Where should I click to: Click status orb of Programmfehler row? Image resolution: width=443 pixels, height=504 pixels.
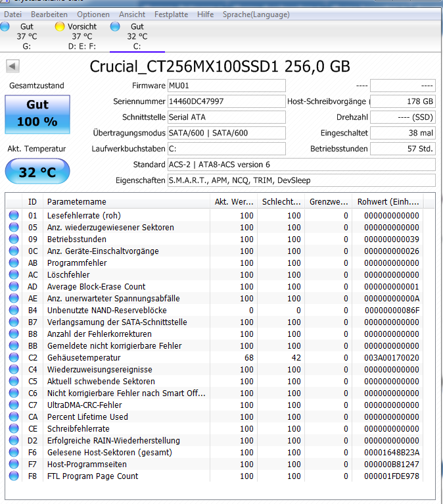pyautogui.click(x=14, y=263)
